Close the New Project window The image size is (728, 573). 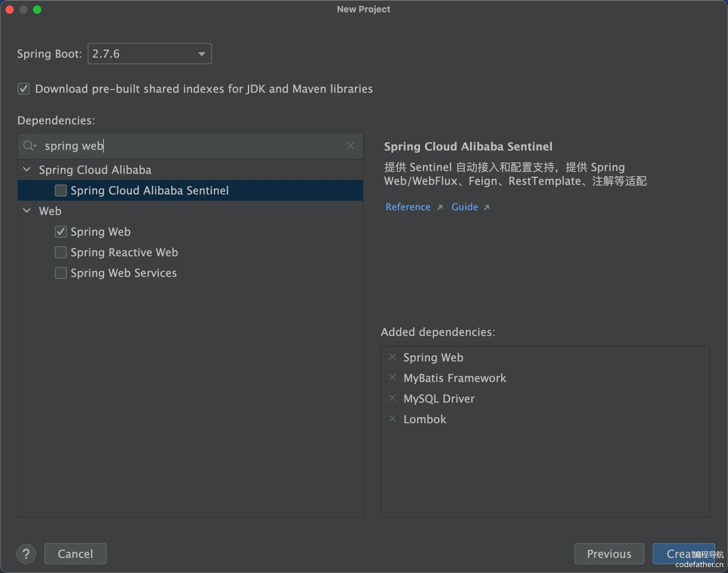click(10, 10)
